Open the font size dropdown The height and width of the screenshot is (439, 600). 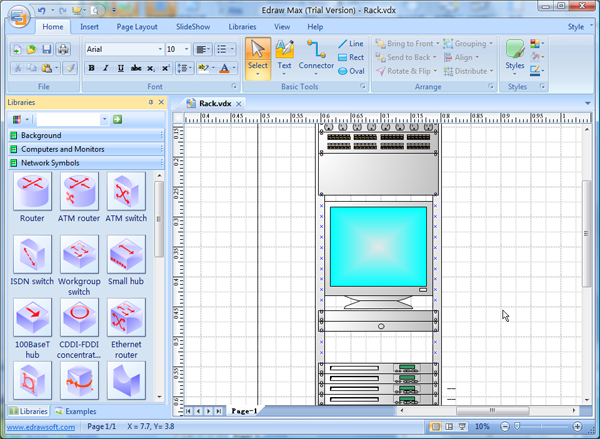[x=187, y=49]
